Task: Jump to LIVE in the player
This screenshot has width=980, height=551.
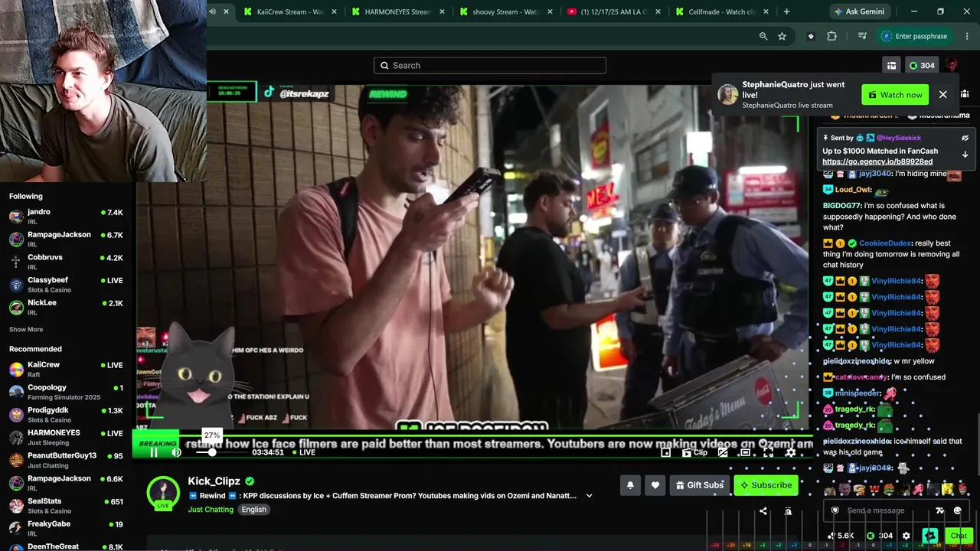Action: click(x=304, y=452)
